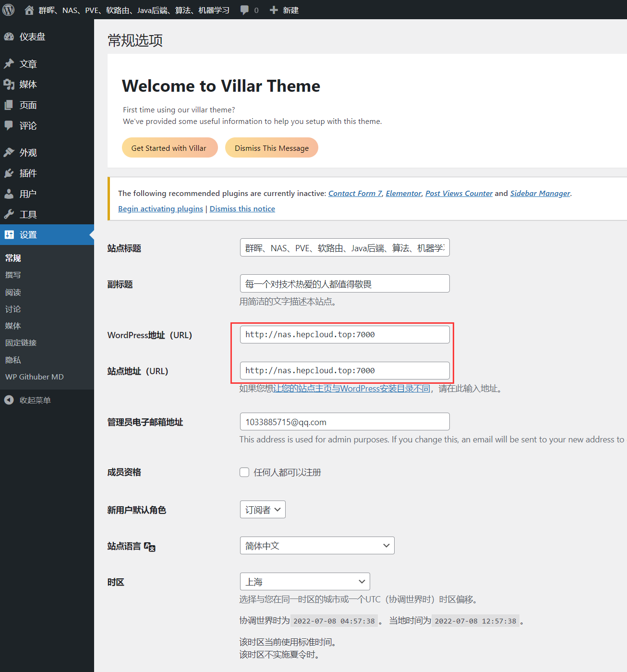Click the Welcome to Villar Theme heading
This screenshot has width=627, height=672.
click(x=221, y=86)
